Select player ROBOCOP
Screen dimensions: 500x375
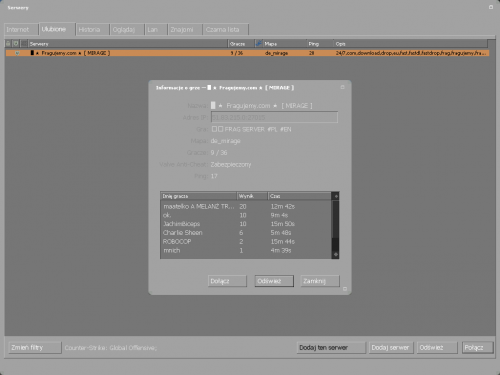tap(246, 242)
